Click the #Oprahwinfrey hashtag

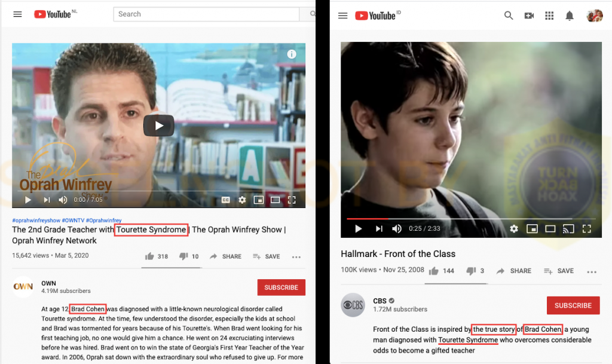(x=104, y=221)
